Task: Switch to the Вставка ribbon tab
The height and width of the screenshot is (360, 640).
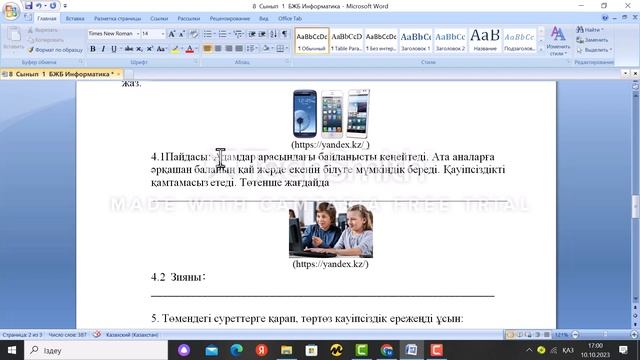Action: pos(75,18)
